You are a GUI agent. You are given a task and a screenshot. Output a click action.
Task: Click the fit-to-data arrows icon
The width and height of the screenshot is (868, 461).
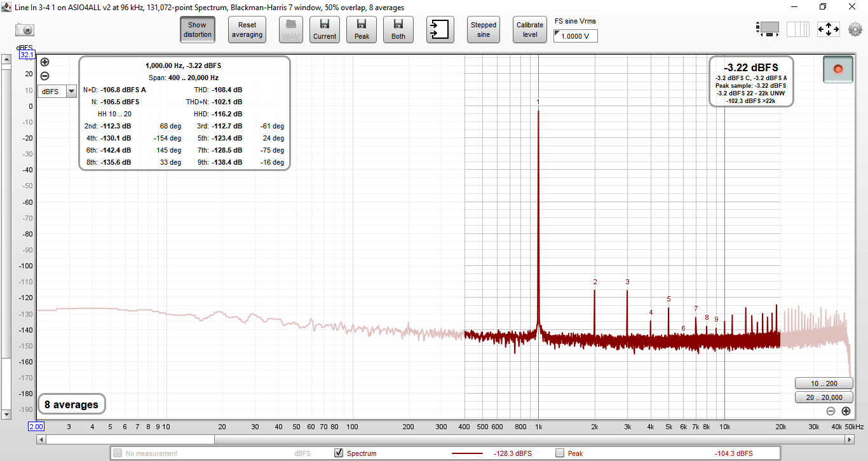pos(829,29)
